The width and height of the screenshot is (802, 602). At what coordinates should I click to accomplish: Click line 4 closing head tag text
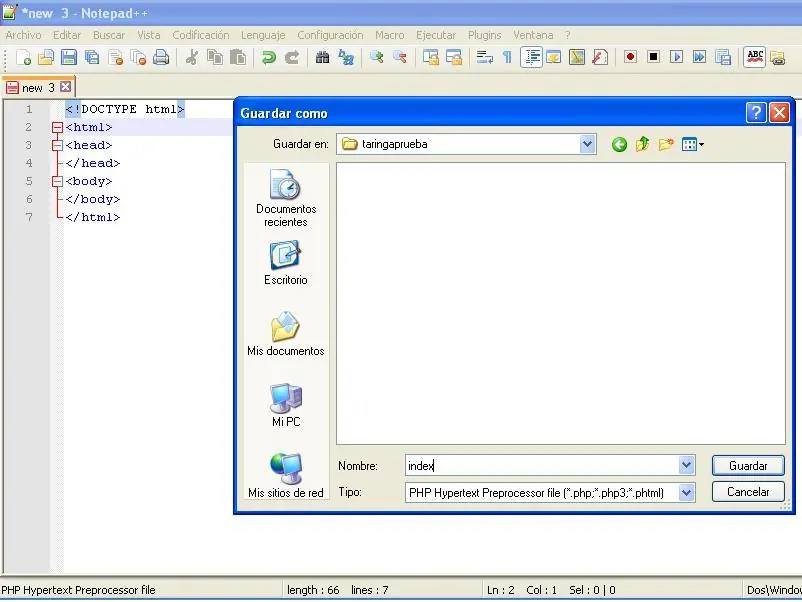(x=93, y=163)
